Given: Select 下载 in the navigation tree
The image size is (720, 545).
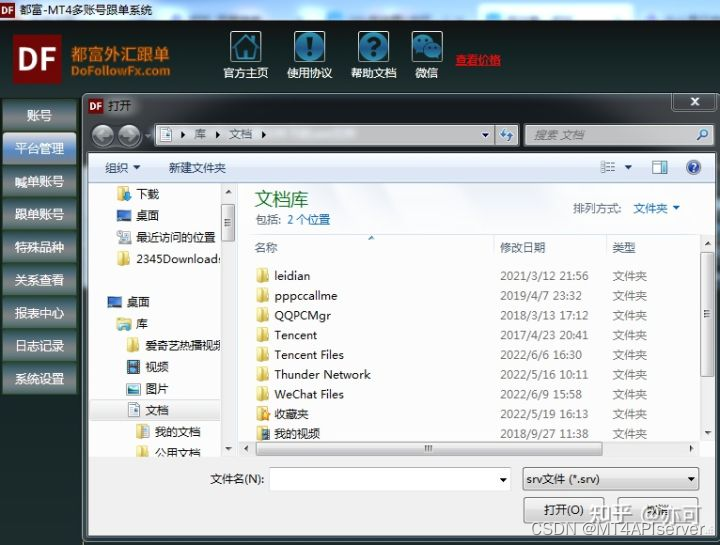Looking at the screenshot, I should coord(138,194).
